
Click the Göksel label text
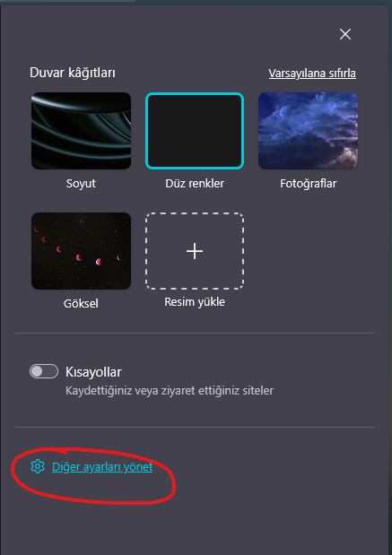tap(81, 303)
